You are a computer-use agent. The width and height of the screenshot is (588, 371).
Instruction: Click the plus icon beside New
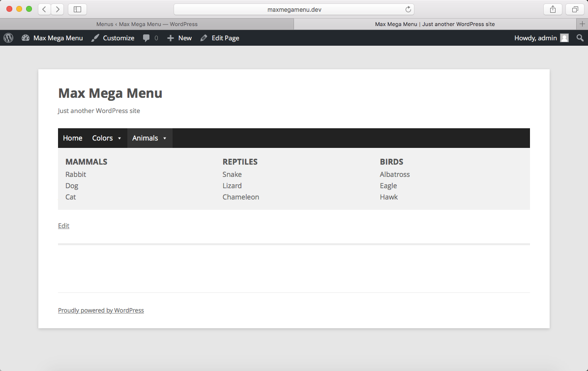[170, 38]
